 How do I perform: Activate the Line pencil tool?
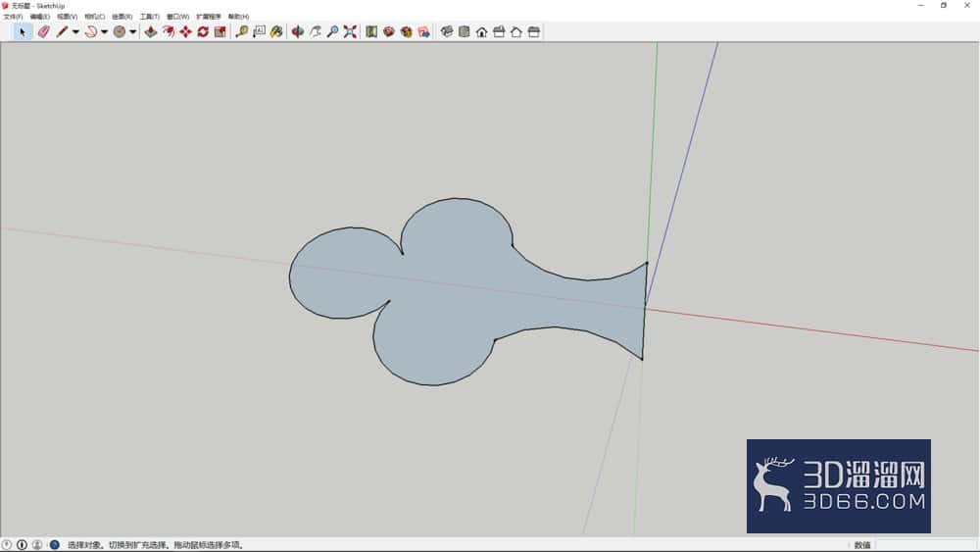coord(62,32)
